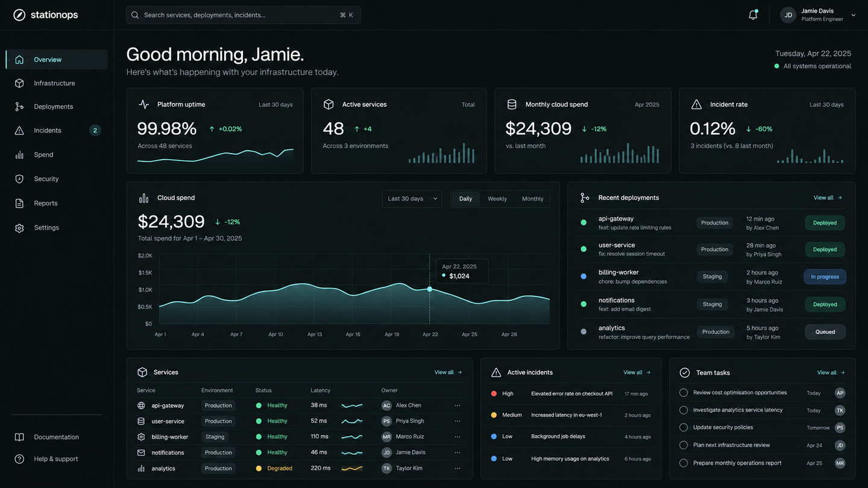Click the Security shield icon in sidebar

tap(19, 179)
